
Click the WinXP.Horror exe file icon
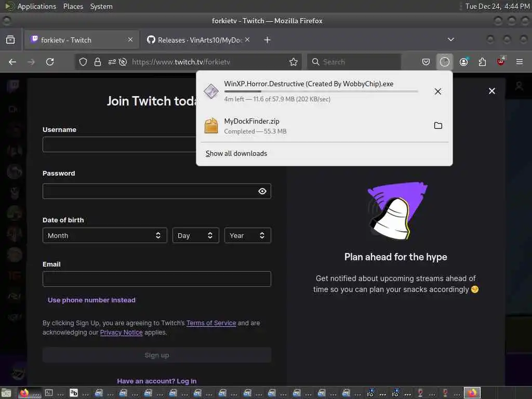pyautogui.click(x=211, y=91)
